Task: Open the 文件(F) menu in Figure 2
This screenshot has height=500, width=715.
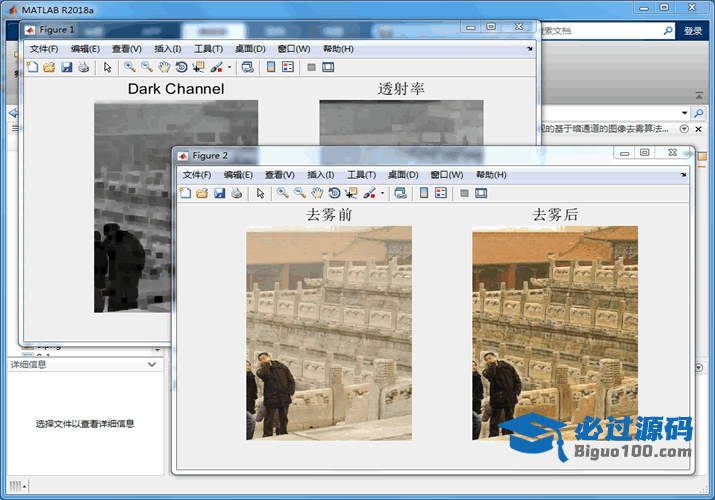Action: click(x=197, y=175)
